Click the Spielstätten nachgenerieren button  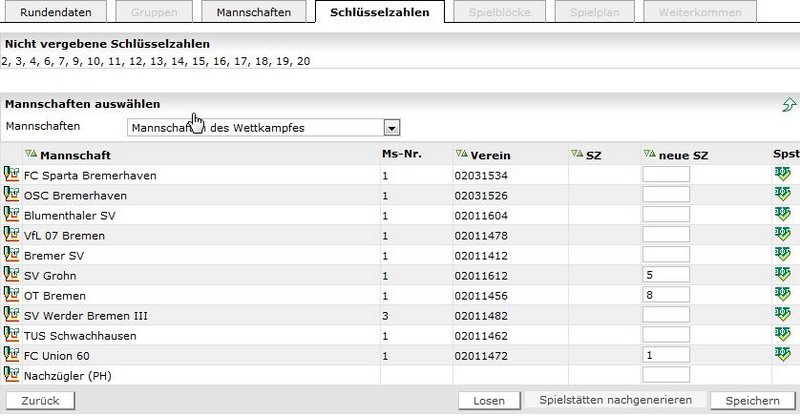point(615,400)
